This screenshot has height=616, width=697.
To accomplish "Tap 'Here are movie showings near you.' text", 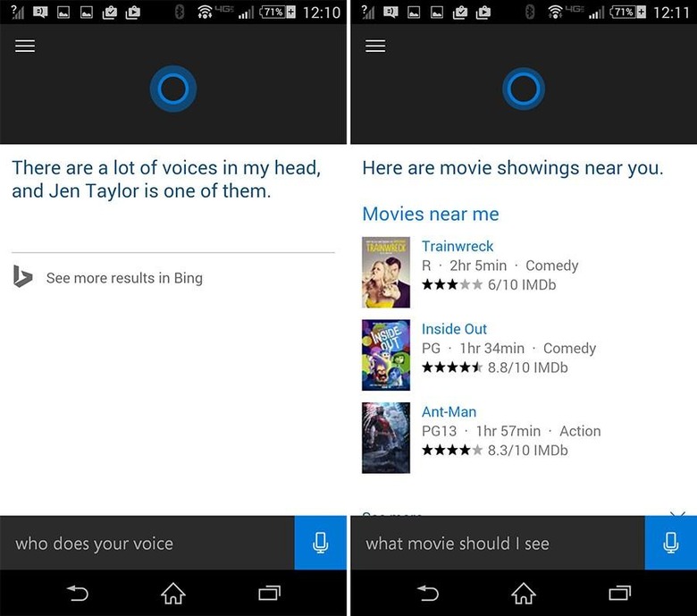I will click(x=513, y=168).
